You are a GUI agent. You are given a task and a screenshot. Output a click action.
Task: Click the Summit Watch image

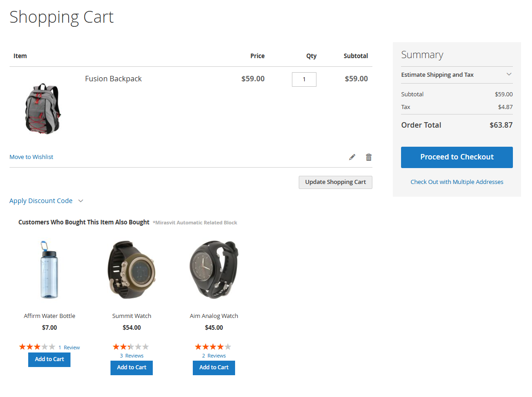(131, 269)
